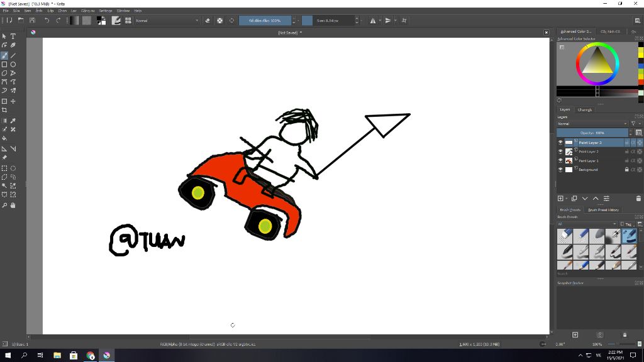Select the Freehand Brush tool
Viewport: 644px width, 362px height.
click(x=4, y=55)
